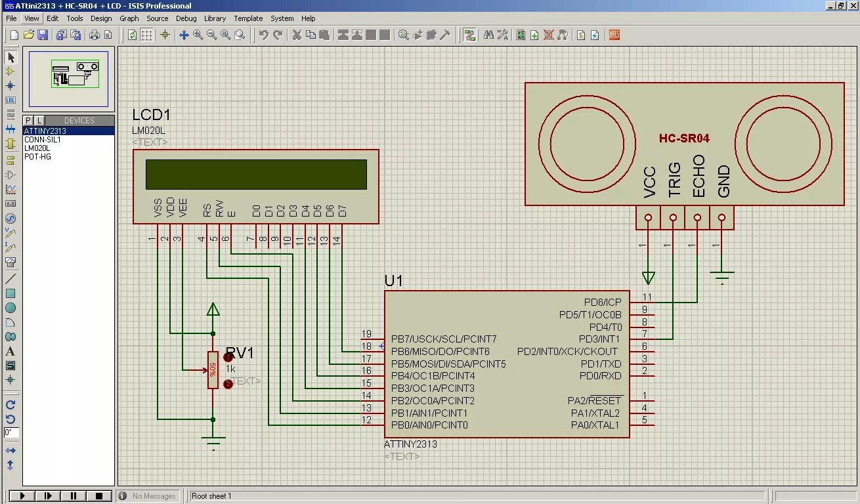This screenshot has height=504, width=860.
Task: Click the rotation angle field
Action: click(12, 433)
